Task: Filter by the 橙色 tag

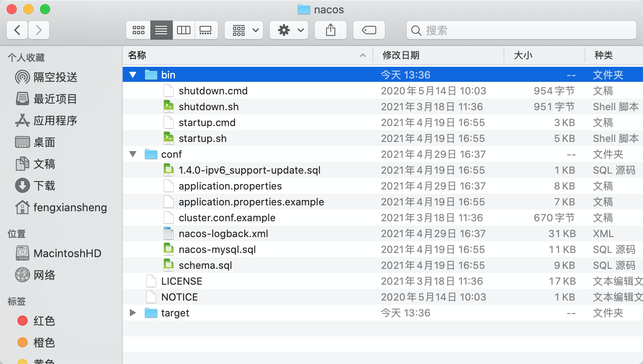Action: click(x=36, y=343)
